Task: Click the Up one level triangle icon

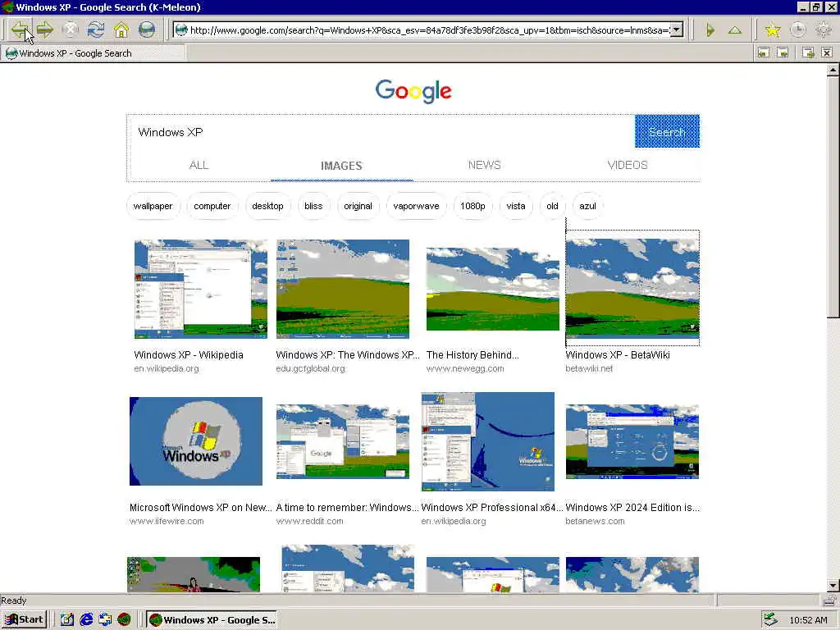Action: pos(735,30)
